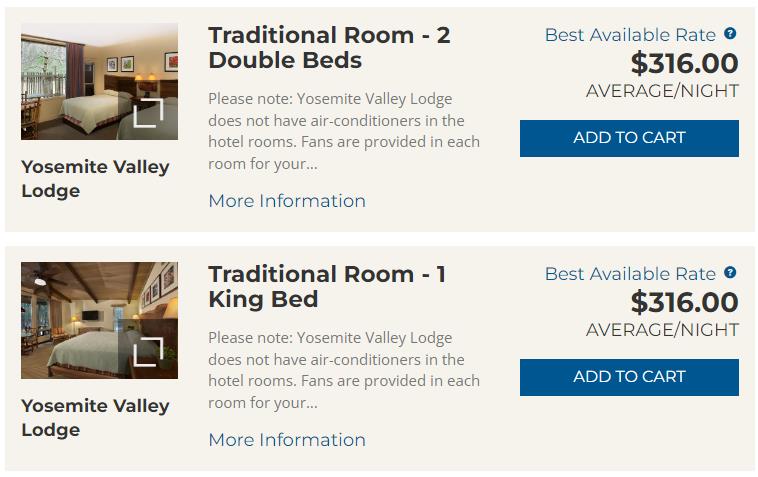Image resolution: width=758 pixels, height=477 pixels.
Task: Add Traditional Room 1 King Bed to cart
Action: [629, 377]
